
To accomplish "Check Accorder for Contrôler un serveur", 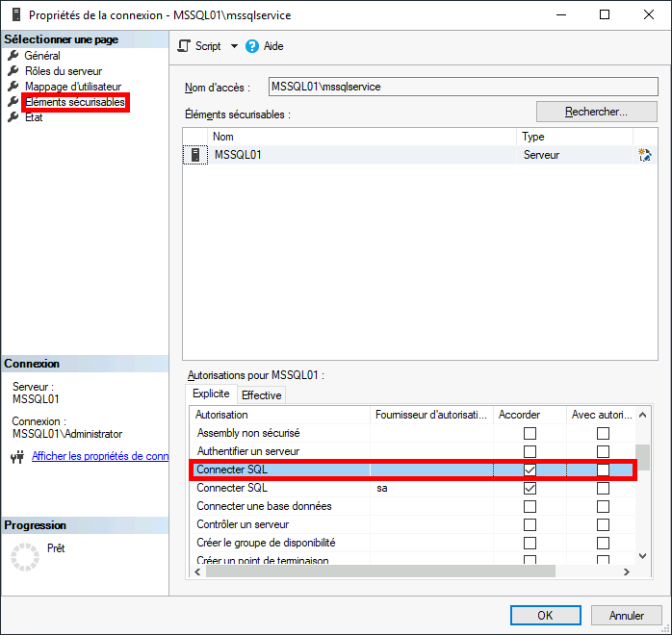I will tap(530, 524).
